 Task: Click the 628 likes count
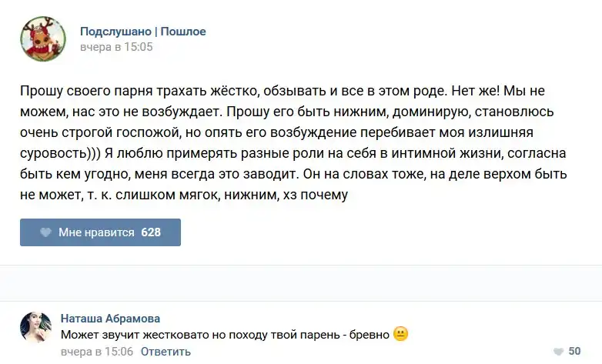tap(151, 232)
